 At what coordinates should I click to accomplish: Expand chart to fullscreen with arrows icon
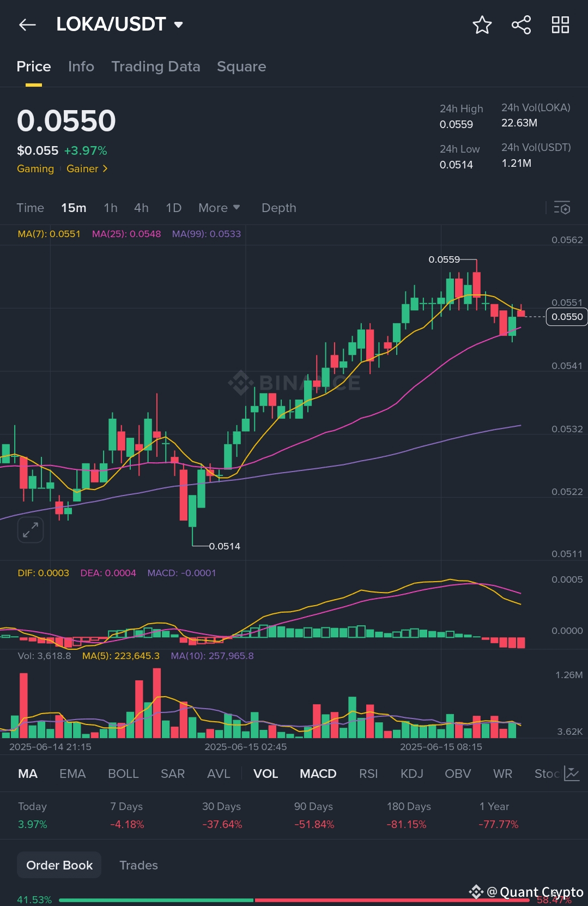tap(31, 529)
